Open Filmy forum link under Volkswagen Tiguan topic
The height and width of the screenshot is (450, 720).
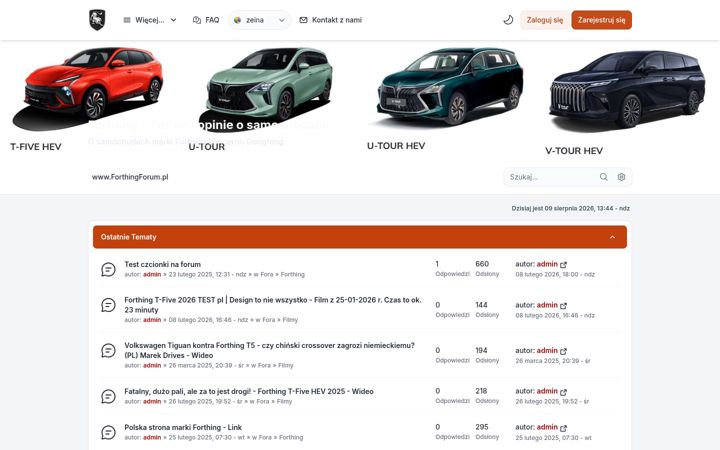pyautogui.click(x=286, y=366)
